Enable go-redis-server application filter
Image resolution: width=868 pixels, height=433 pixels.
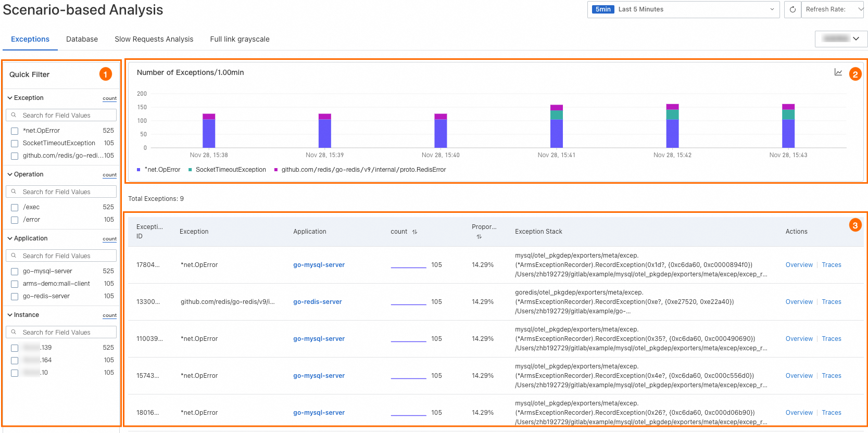click(x=15, y=297)
